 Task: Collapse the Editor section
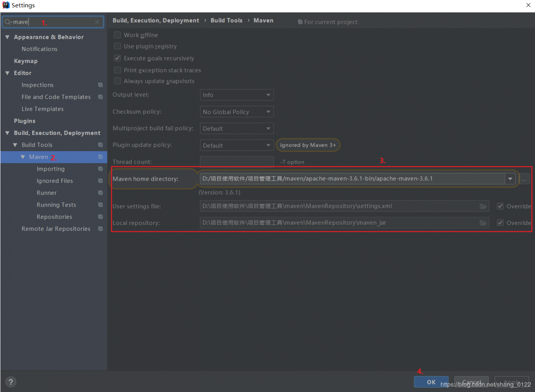pos(7,73)
